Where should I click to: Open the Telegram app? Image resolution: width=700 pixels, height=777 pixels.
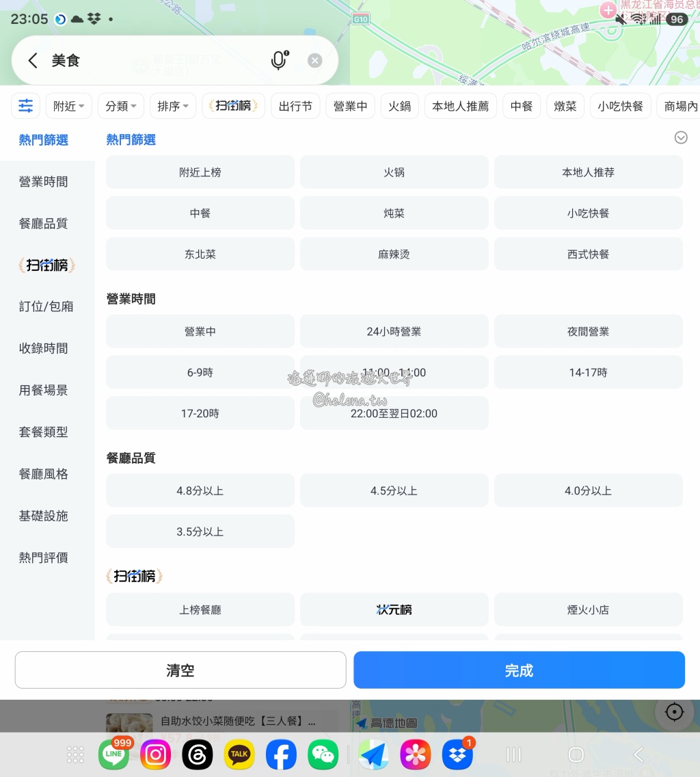pos(373,754)
